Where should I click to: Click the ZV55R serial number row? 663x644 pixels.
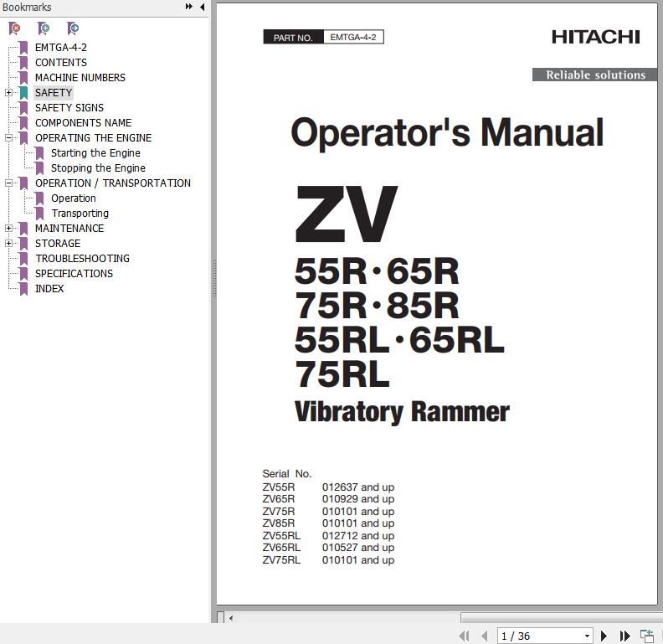[328, 487]
